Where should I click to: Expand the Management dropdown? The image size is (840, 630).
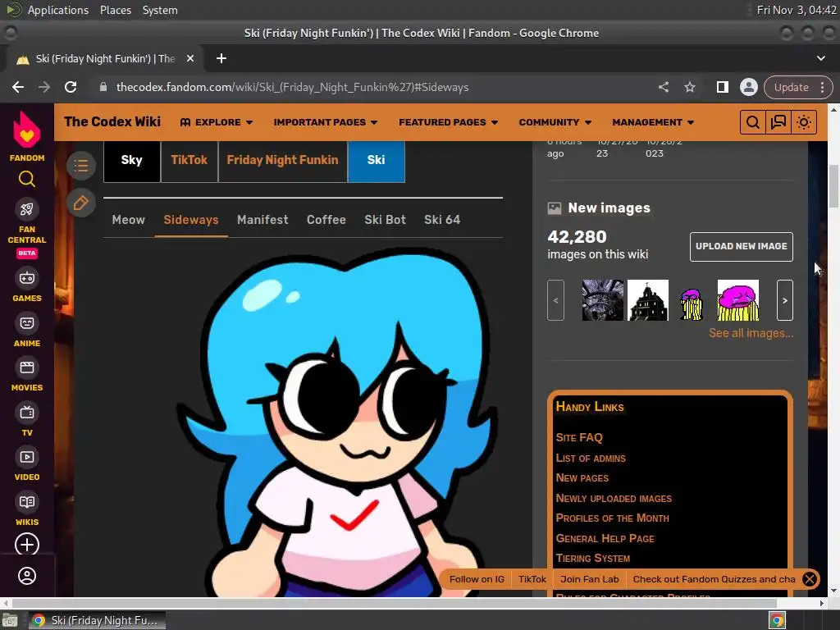(x=653, y=122)
